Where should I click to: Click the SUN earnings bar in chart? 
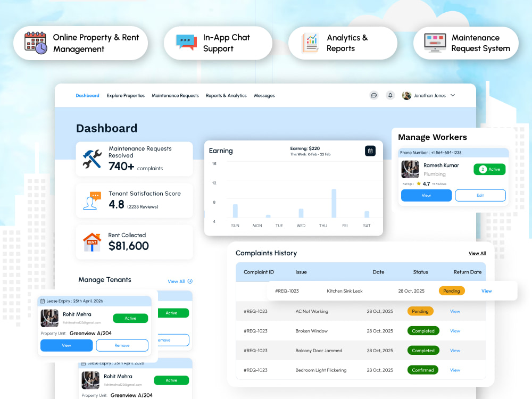(x=235, y=211)
